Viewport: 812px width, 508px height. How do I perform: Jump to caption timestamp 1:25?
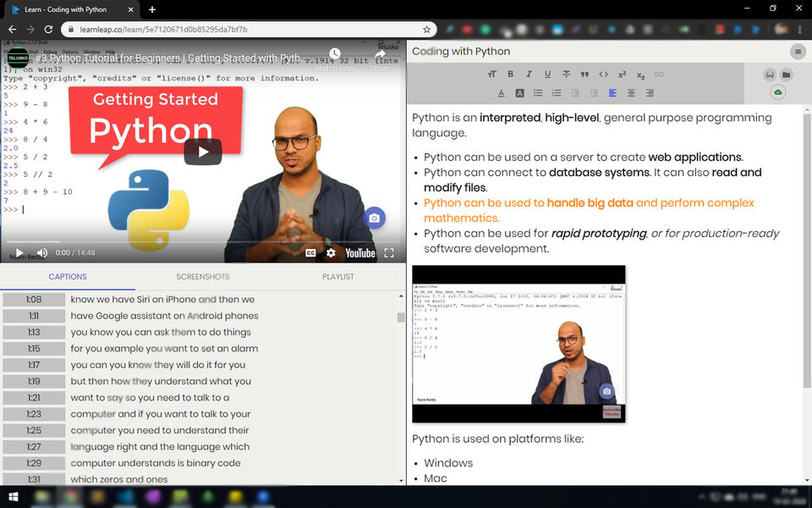click(x=34, y=430)
